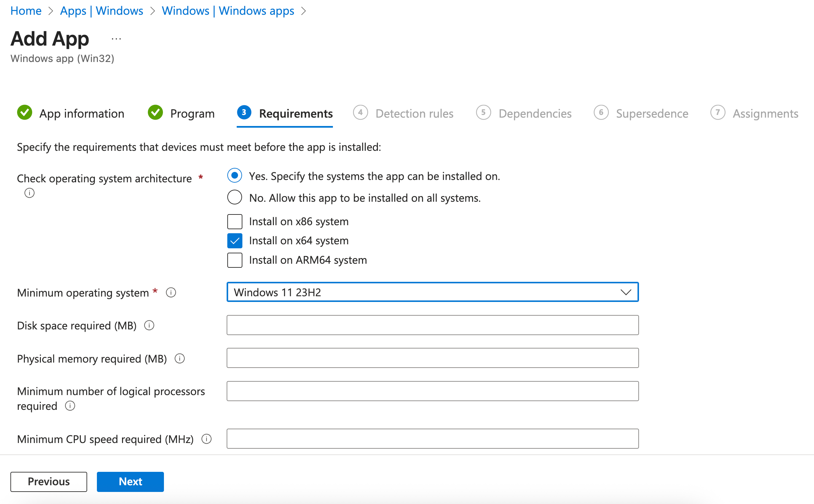Image resolution: width=814 pixels, height=504 pixels.
Task: Click the green check icon for App information
Action: 25,113
